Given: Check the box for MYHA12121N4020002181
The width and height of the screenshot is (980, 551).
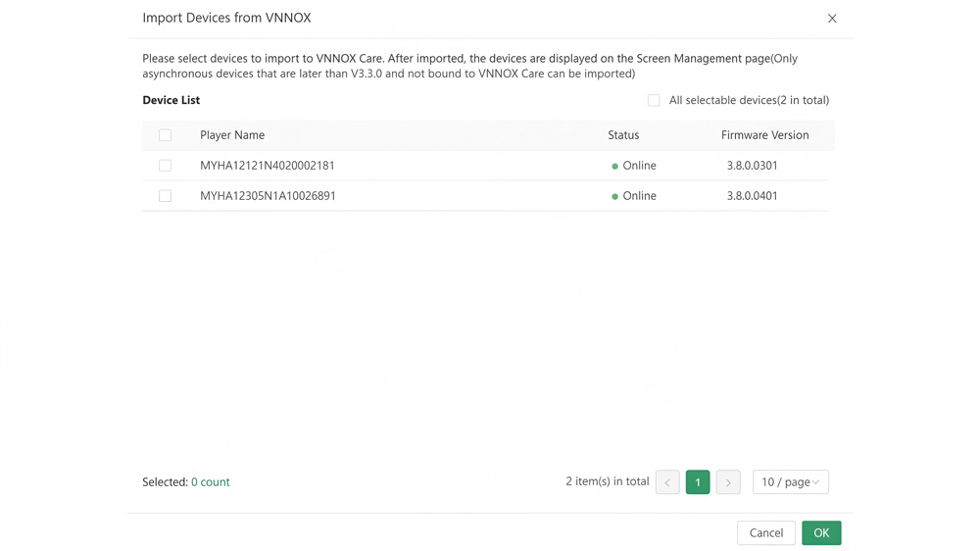Looking at the screenshot, I should click(165, 165).
